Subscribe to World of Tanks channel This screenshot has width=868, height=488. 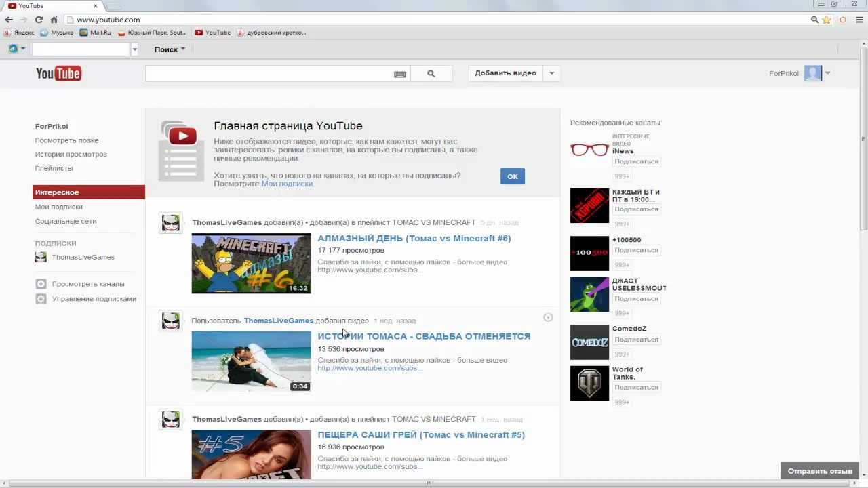pos(637,388)
